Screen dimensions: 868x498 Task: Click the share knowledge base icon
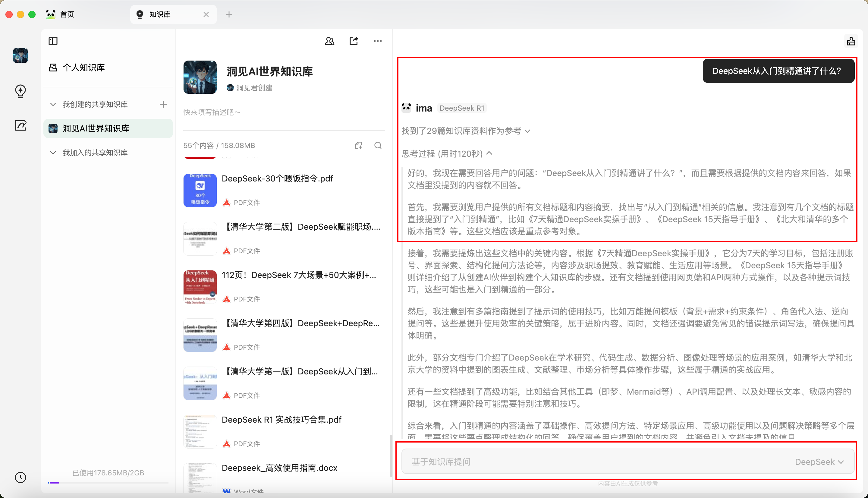pos(354,41)
